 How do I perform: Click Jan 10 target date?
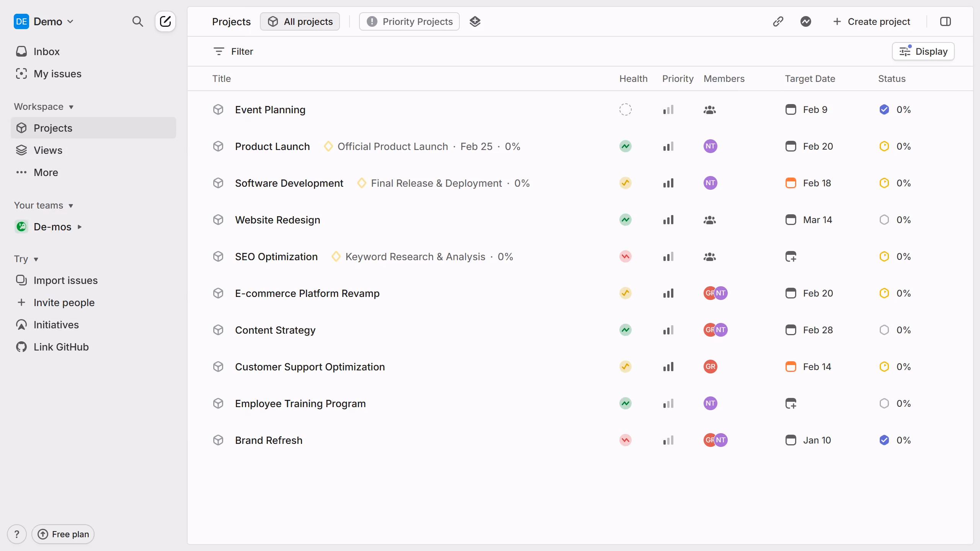tap(808, 440)
